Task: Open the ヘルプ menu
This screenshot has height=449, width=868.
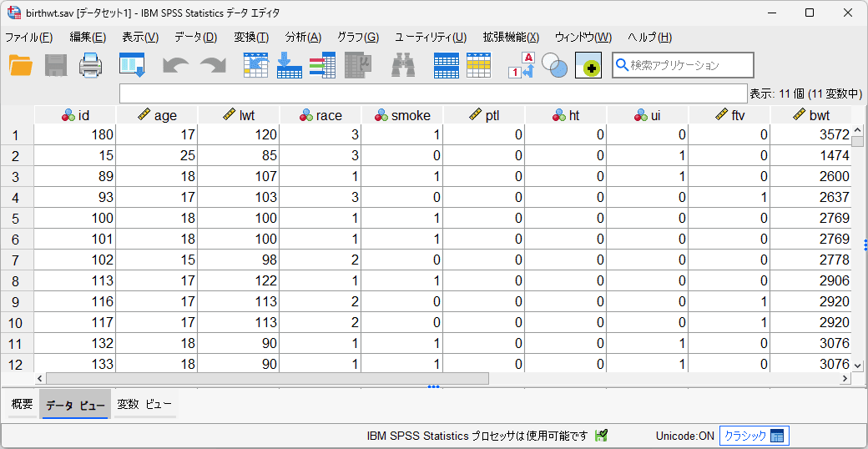Action: coord(650,38)
